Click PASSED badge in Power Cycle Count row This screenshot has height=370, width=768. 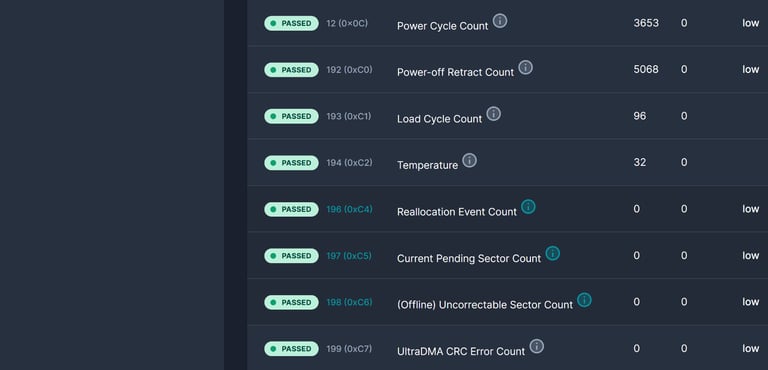pyautogui.click(x=291, y=24)
